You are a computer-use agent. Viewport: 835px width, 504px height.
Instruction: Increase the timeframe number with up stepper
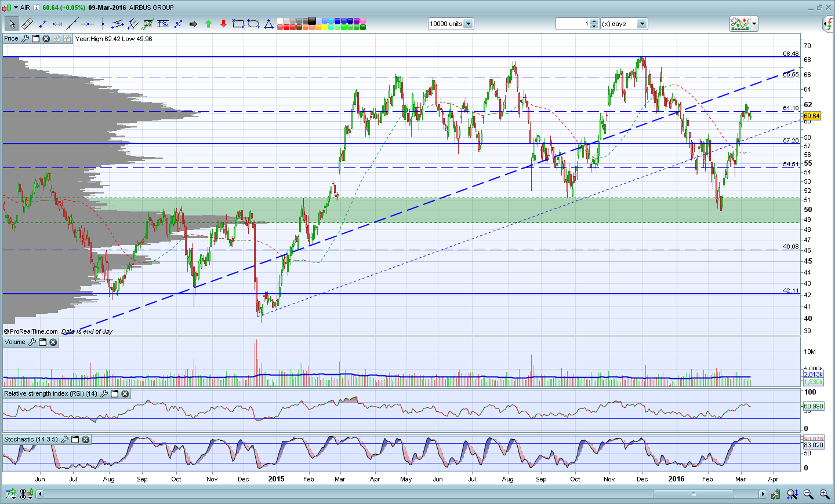pos(594,21)
